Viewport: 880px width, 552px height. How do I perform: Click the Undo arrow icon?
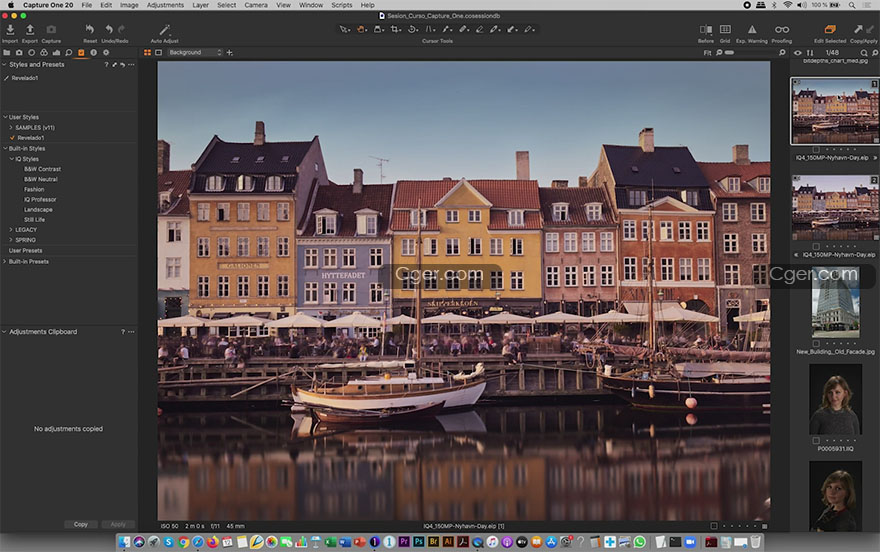pos(109,29)
